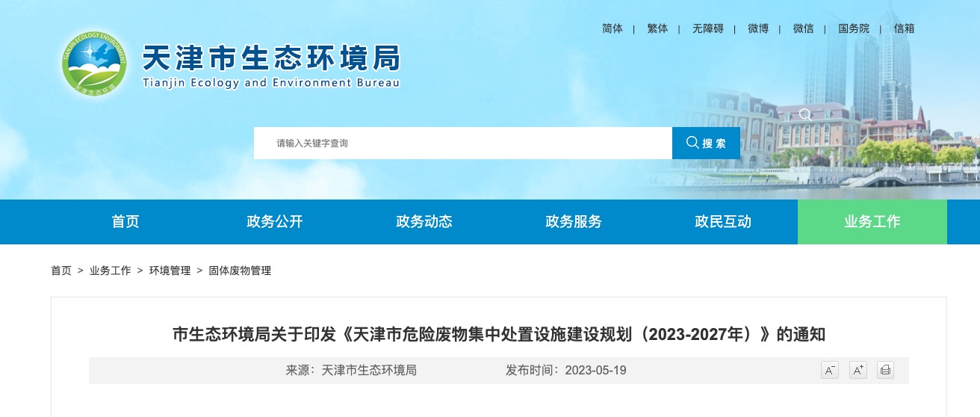The width and height of the screenshot is (980, 417).
Task: Open the 政务公开 navigation tab
Action: point(275,222)
